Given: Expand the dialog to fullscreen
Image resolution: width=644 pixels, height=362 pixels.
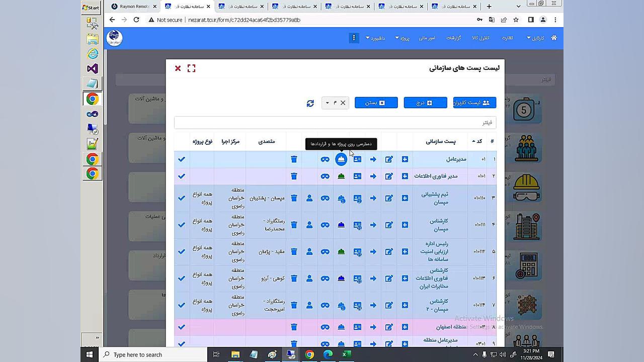Looking at the screenshot, I should tap(191, 68).
